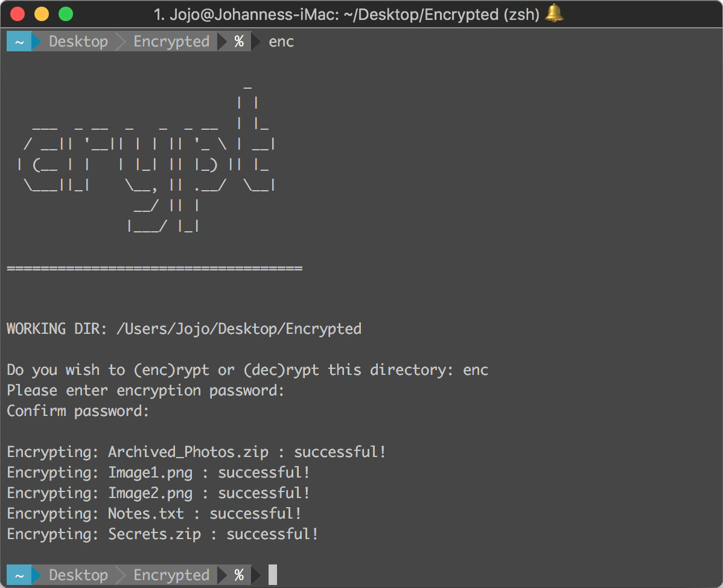Screen dimensions: 723x588
Task: Click the Image1.png filename in the output
Action: coord(150,473)
